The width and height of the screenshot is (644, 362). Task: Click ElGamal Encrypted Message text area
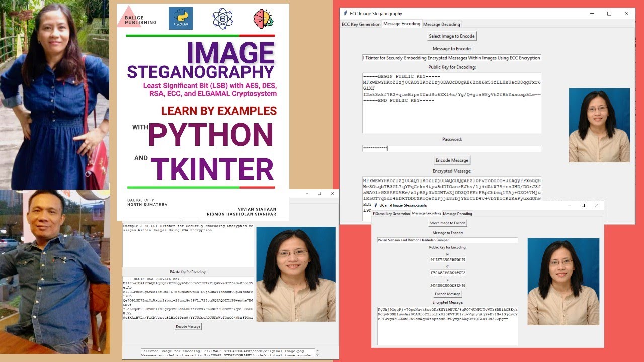(x=447, y=325)
